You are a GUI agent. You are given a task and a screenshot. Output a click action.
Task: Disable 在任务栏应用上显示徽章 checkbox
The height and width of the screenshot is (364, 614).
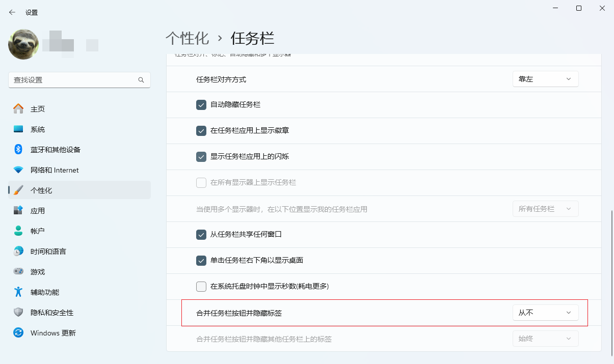click(201, 131)
